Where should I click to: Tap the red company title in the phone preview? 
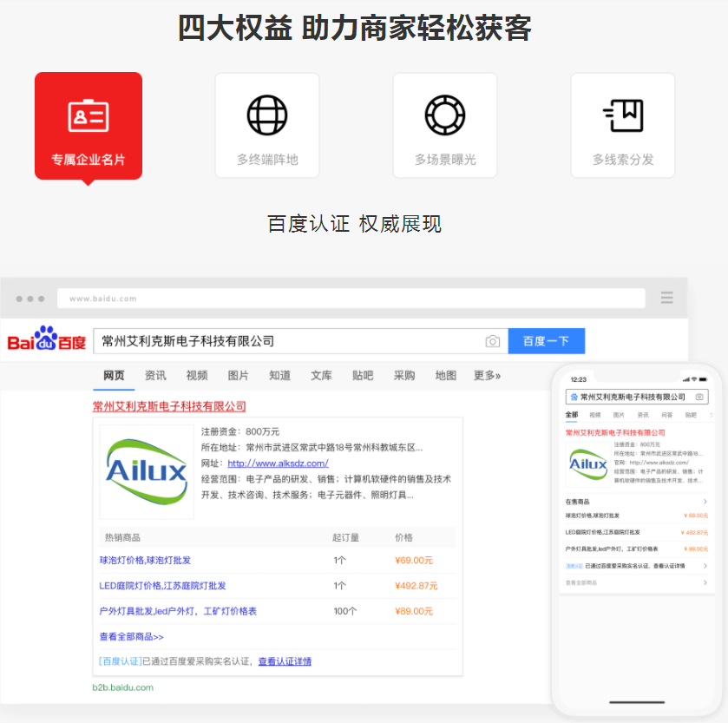[615, 433]
